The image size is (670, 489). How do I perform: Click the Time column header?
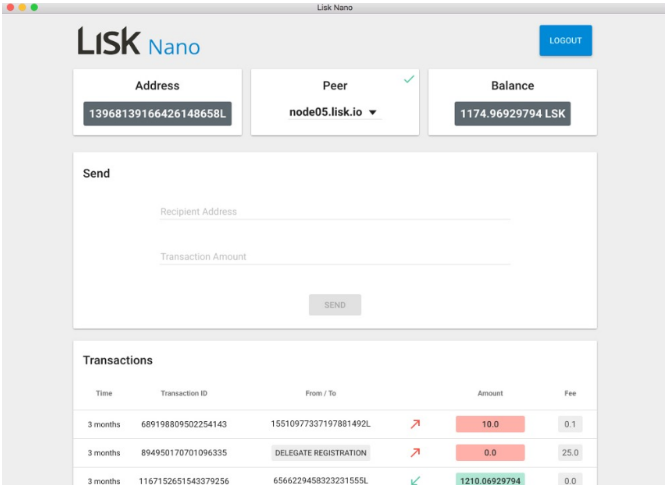[104, 393]
